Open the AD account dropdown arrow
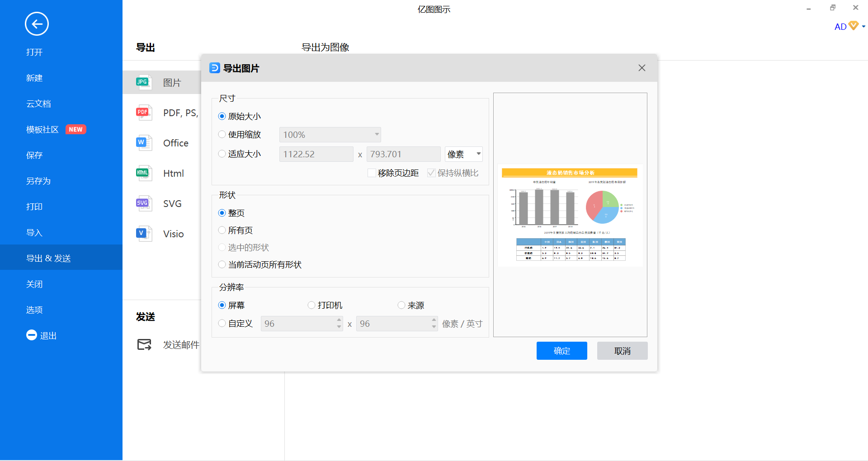 click(863, 27)
